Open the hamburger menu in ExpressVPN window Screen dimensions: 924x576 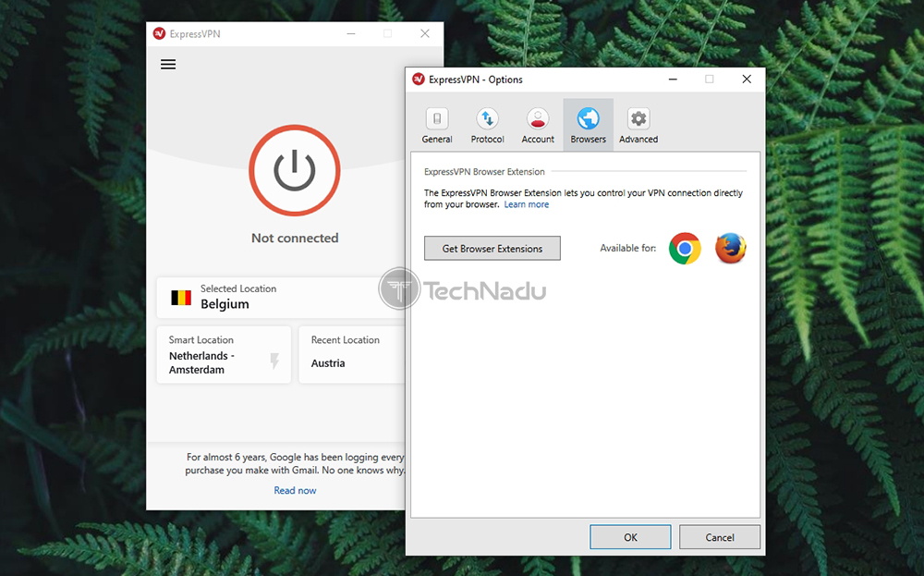tap(168, 65)
